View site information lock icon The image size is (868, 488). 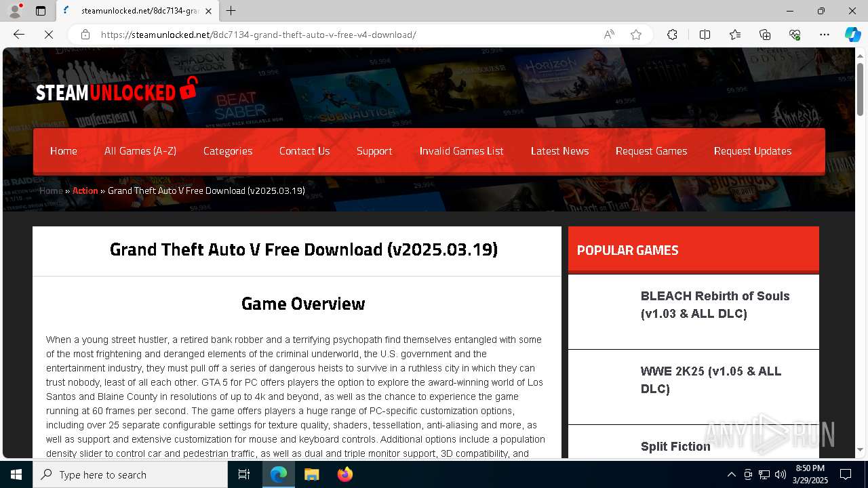85,35
